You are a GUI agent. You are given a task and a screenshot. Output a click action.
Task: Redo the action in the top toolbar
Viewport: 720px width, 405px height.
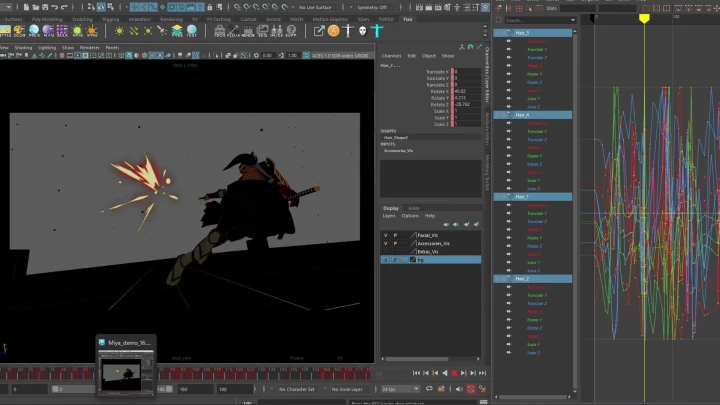pos(64,7)
